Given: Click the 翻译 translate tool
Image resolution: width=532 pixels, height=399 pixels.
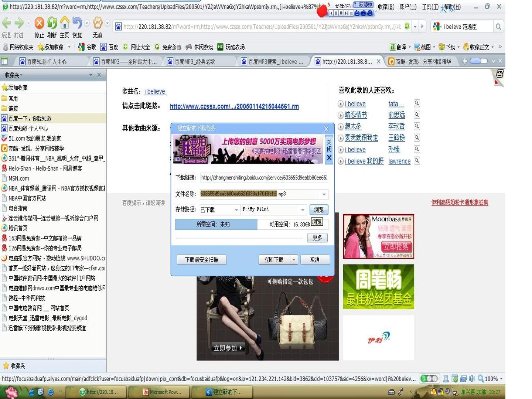Looking at the screenshot, I should click(x=398, y=47).
